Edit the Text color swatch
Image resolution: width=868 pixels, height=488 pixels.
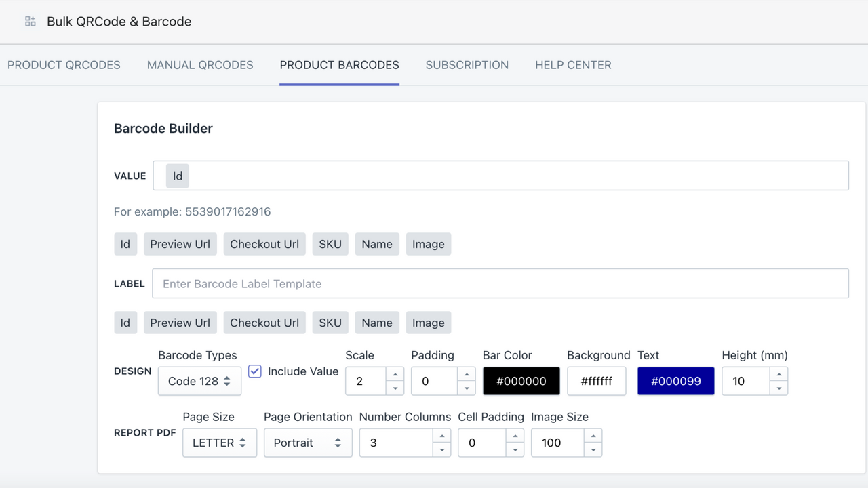click(x=675, y=381)
